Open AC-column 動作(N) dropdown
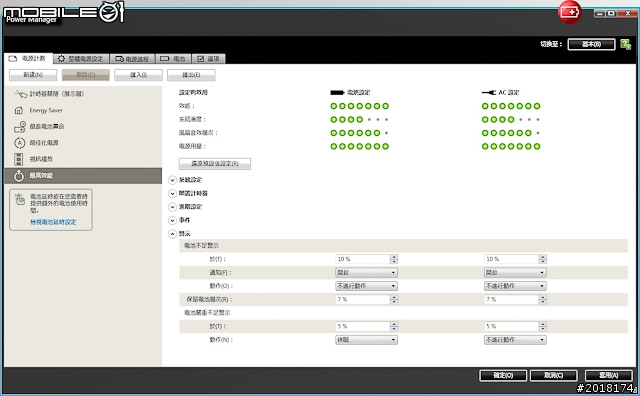The image size is (640, 396). pyautogui.click(x=515, y=340)
